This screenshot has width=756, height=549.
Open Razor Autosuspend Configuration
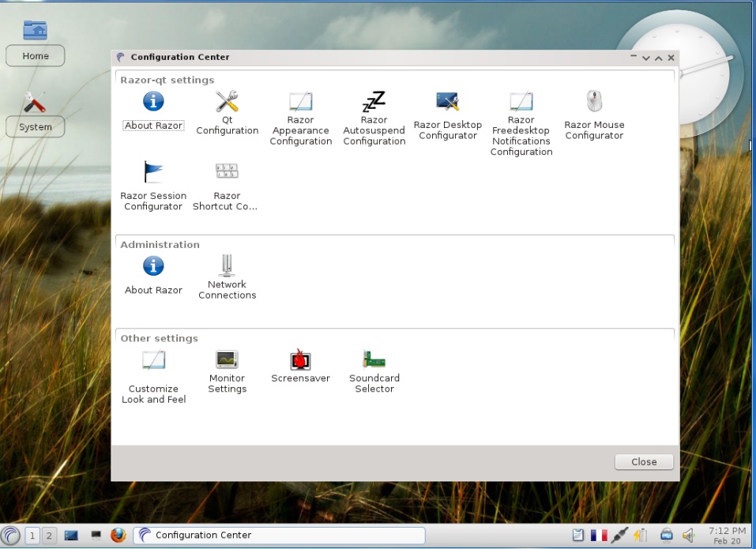[x=374, y=118]
